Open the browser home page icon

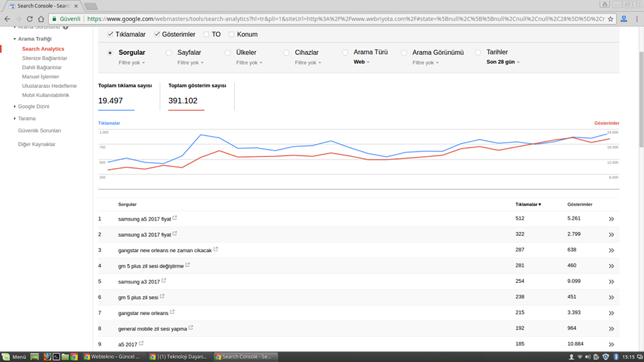(41, 19)
